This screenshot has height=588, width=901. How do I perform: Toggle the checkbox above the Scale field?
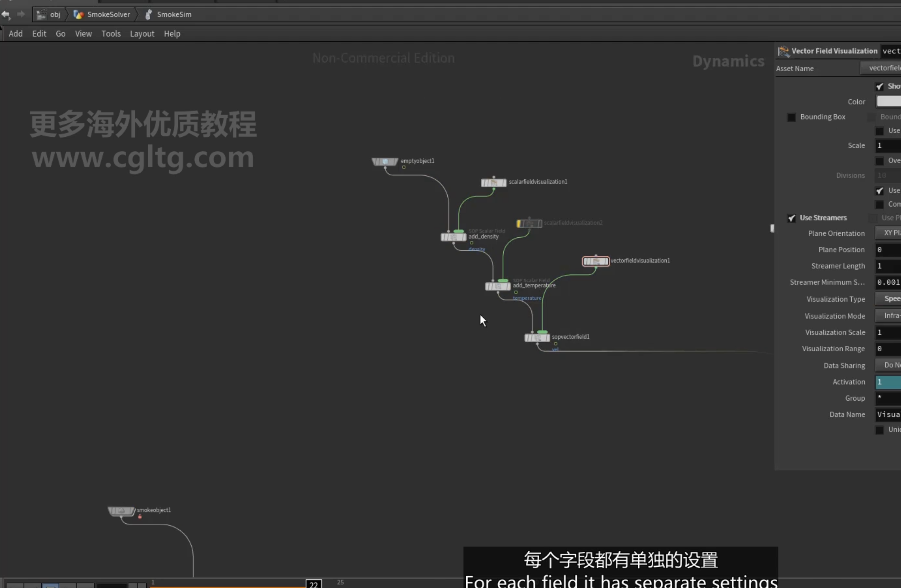point(879,131)
